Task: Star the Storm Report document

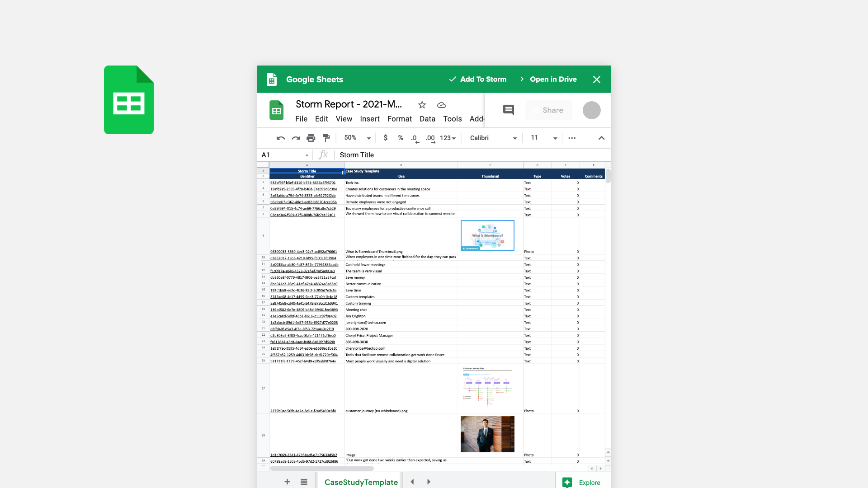Action: click(x=422, y=105)
